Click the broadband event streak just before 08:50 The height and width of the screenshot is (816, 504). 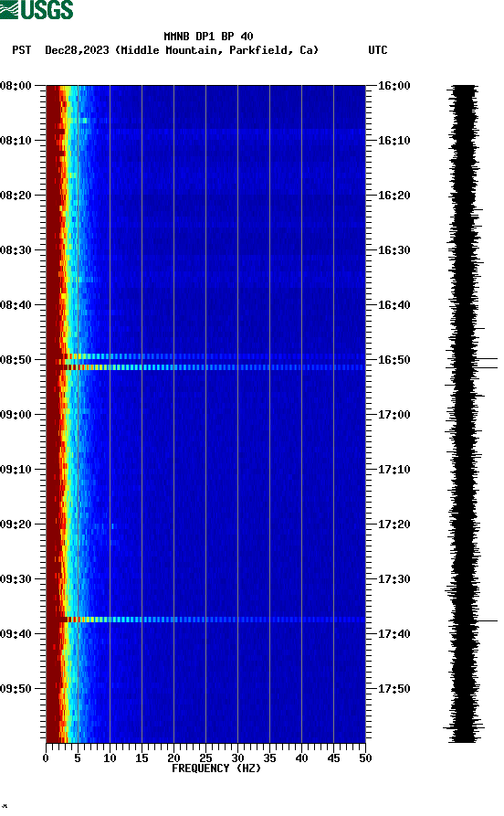click(205, 356)
